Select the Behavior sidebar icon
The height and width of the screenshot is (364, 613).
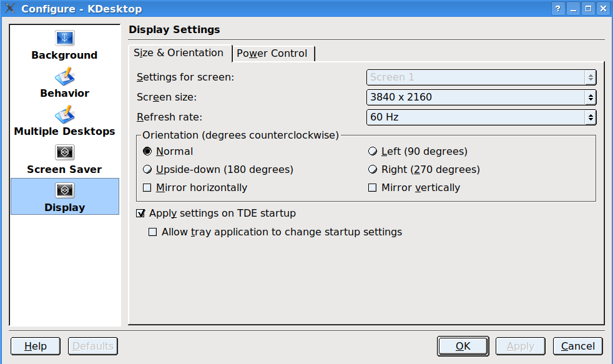point(65,76)
